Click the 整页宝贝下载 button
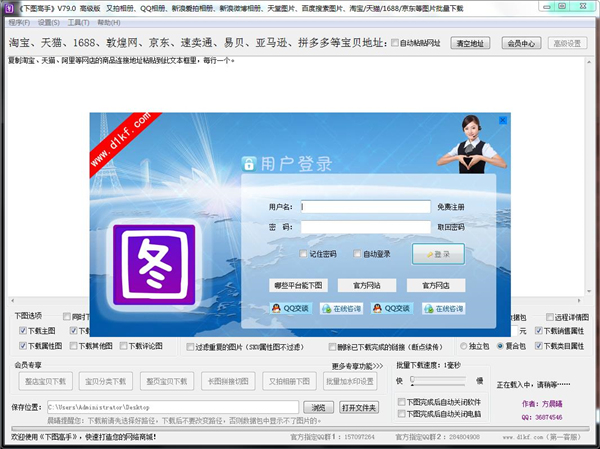 167,381
